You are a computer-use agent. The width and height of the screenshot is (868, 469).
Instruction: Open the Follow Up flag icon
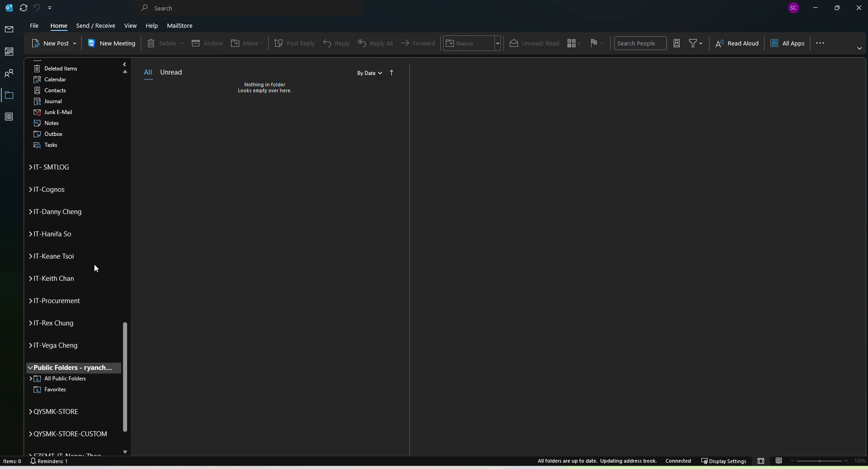pyautogui.click(x=597, y=43)
